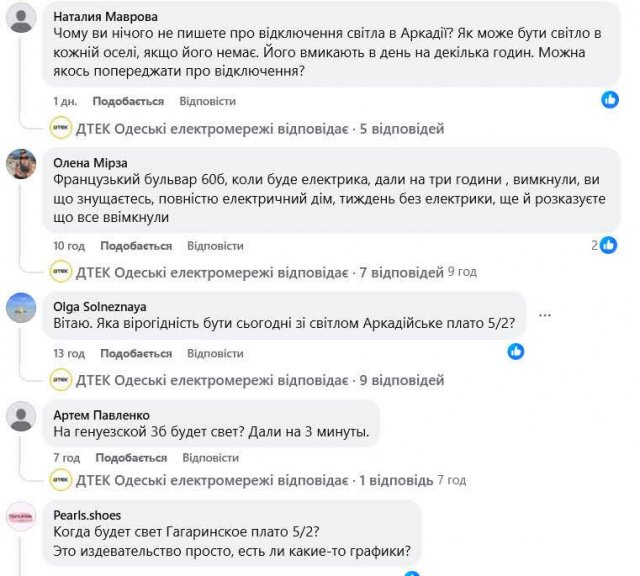Viewport: 640px width, 576px height.
Task: Open three-dots menu beside Olga's comment
Action: pos(545,314)
